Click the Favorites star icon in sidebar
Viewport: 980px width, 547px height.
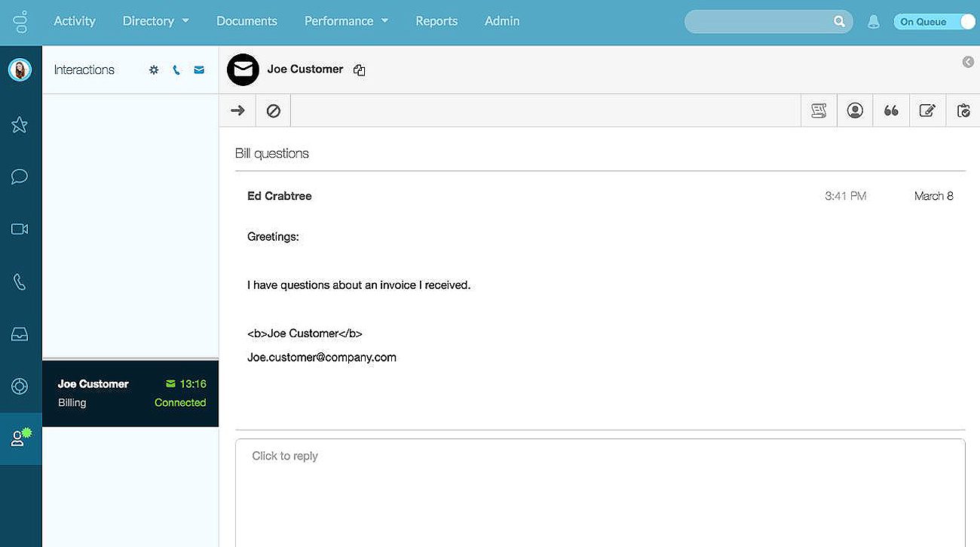pos(20,124)
